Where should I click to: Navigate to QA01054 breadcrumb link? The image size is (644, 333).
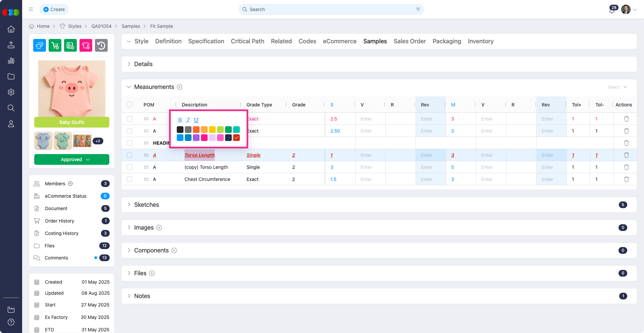pyautogui.click(x=101, y=26)
